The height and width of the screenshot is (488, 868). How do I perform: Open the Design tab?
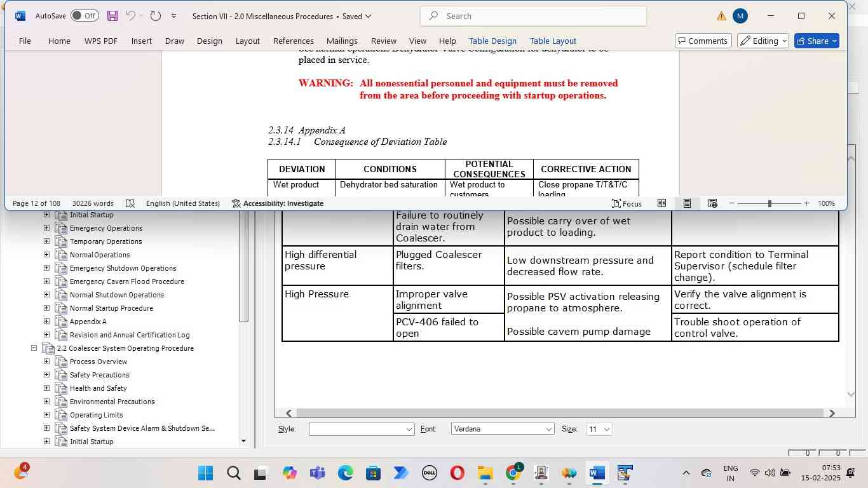pos(210,41)
